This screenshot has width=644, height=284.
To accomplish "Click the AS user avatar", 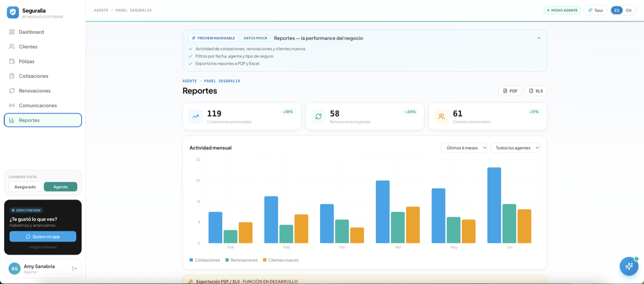I will pos(15,268).
